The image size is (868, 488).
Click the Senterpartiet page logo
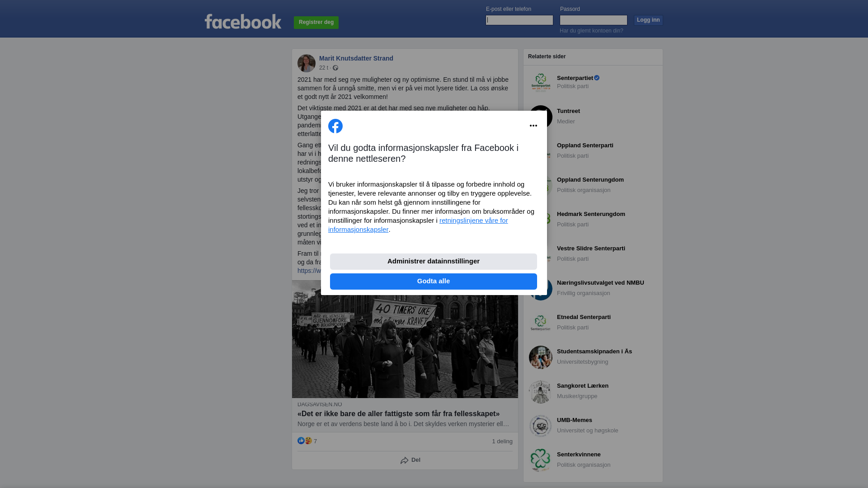click(x=541, y=83)
